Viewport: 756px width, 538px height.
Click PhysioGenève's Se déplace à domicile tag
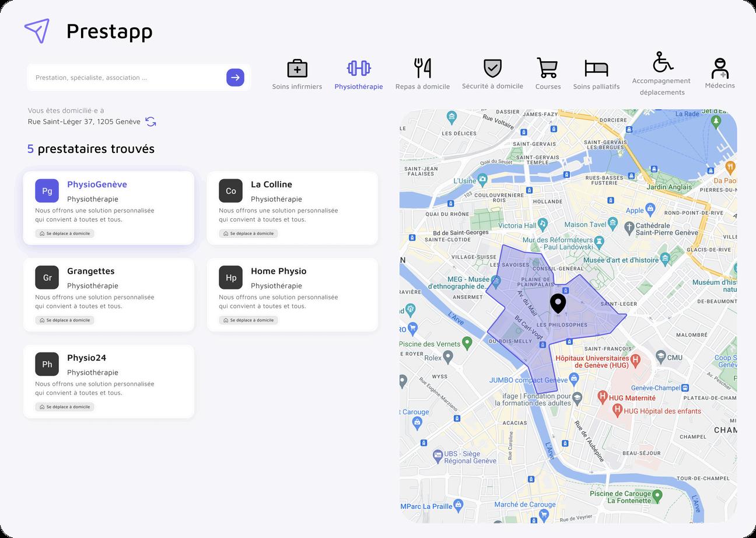click(65, 233)
